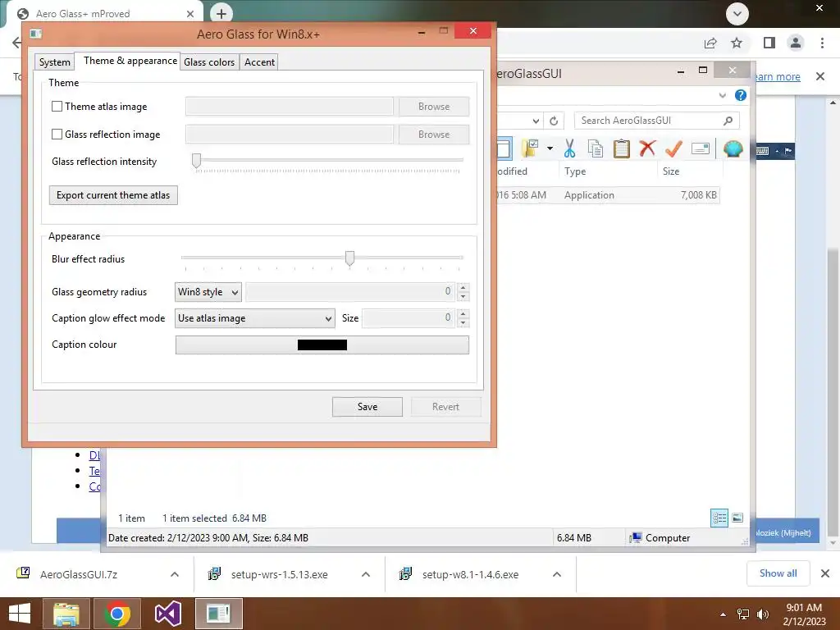Click the Paste clipboard icon in AeroGlassGUI toolbar
Image resolution: width=840 pixels, height=630 pixels.
pyautogui.click(x=622, y=148)
